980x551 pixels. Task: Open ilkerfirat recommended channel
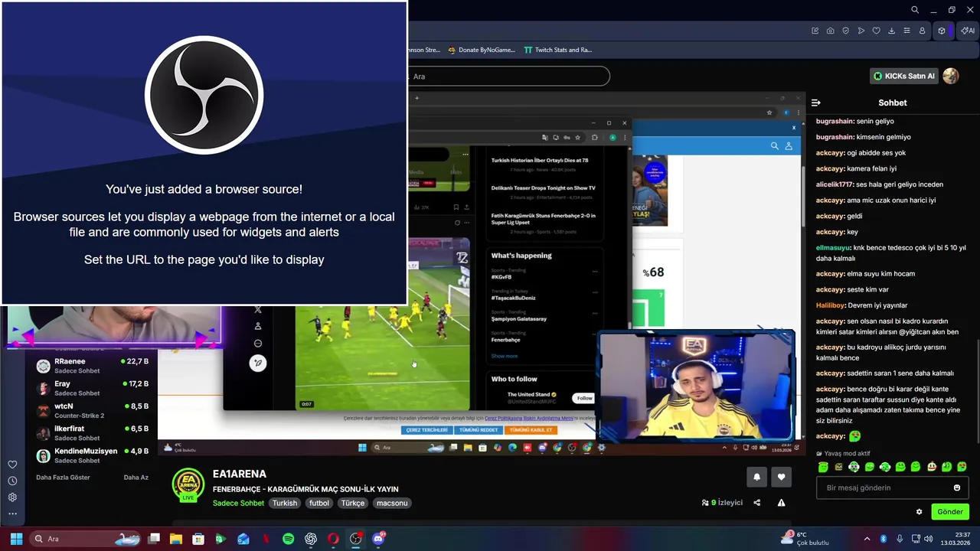(x=92, y=433)
